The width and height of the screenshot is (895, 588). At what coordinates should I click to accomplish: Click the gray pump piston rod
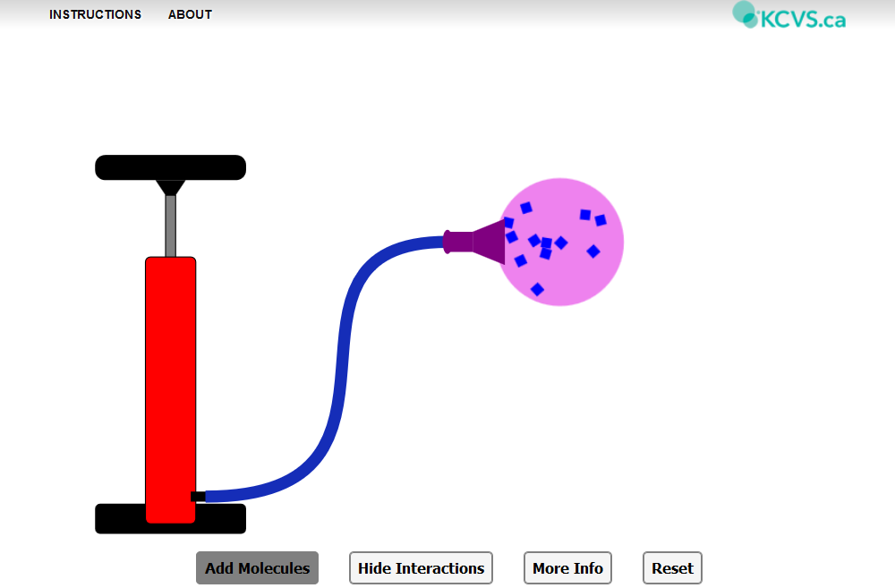tap(171, 226)
